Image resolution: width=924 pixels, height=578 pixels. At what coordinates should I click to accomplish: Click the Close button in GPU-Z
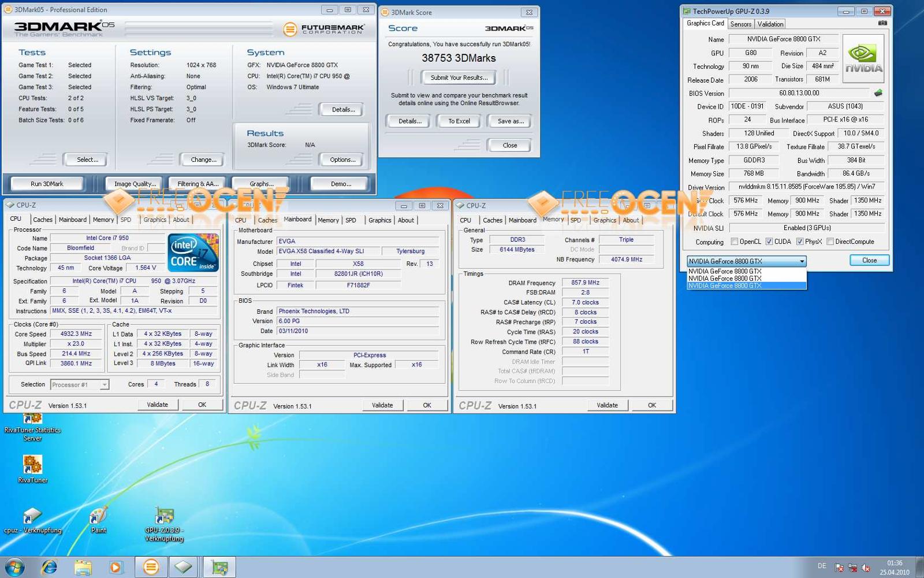pos(869,261)
